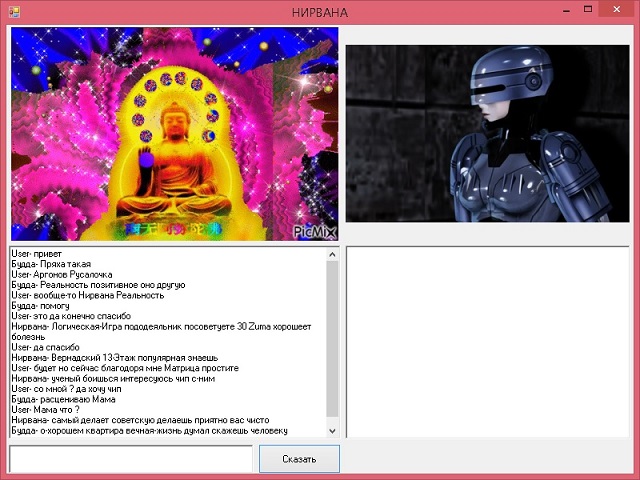Focus the message input field

click(131, 459)
